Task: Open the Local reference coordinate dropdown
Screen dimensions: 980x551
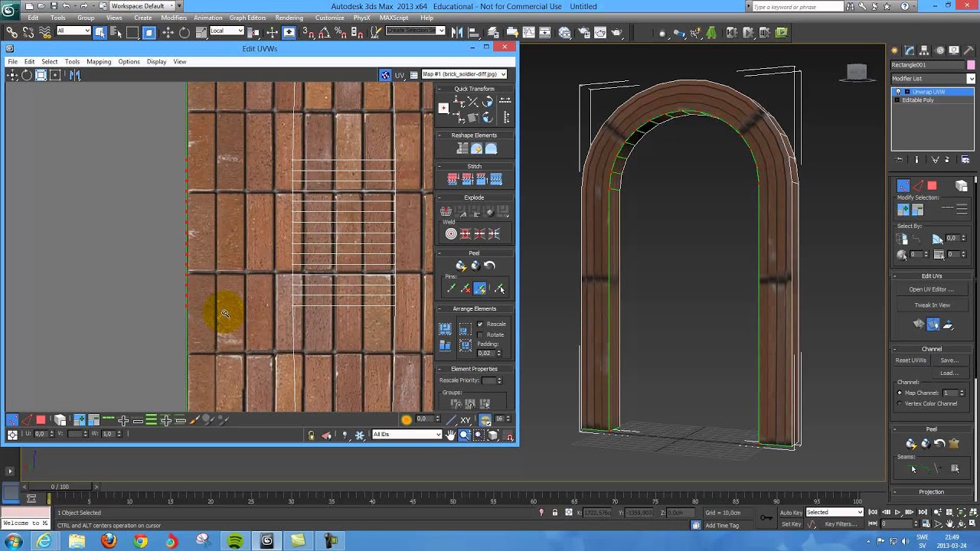Action: click(x=227, y=31)
